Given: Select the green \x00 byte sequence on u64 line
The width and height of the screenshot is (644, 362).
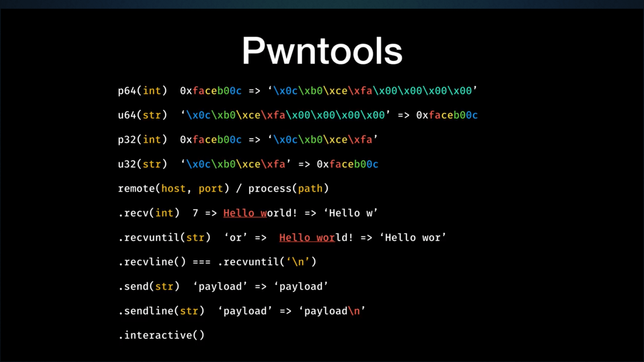Looking at the screenshot, I should click(335, 115).
